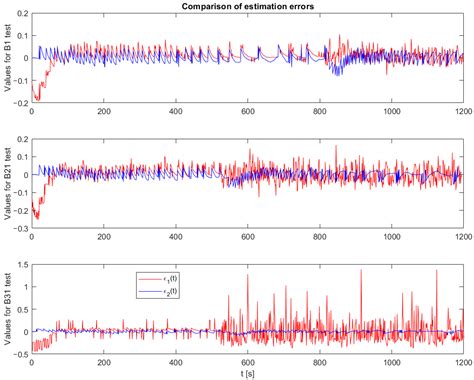Screen dimensions: 474x380
Task: Select the 'Values for B31 test' axis label
Action: pos(7,309)
